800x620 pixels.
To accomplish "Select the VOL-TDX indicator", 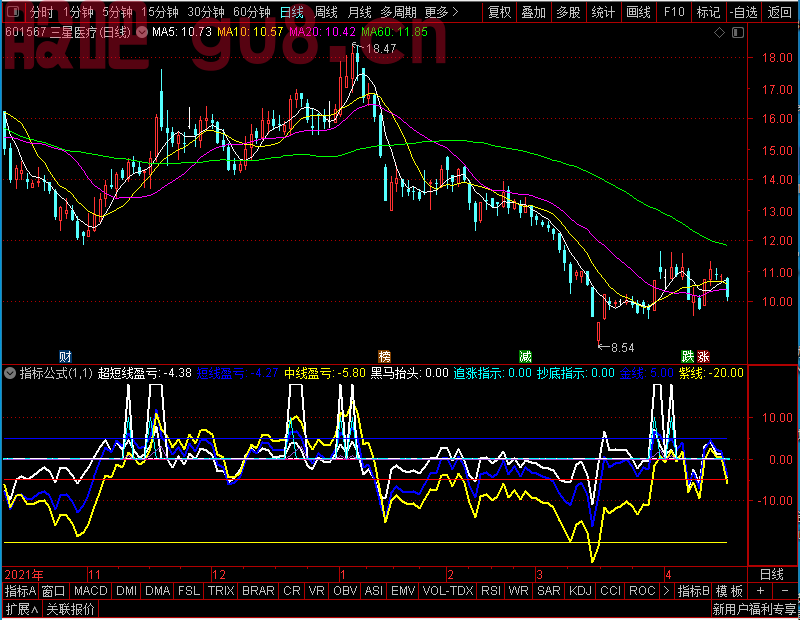I will [448, 591].
